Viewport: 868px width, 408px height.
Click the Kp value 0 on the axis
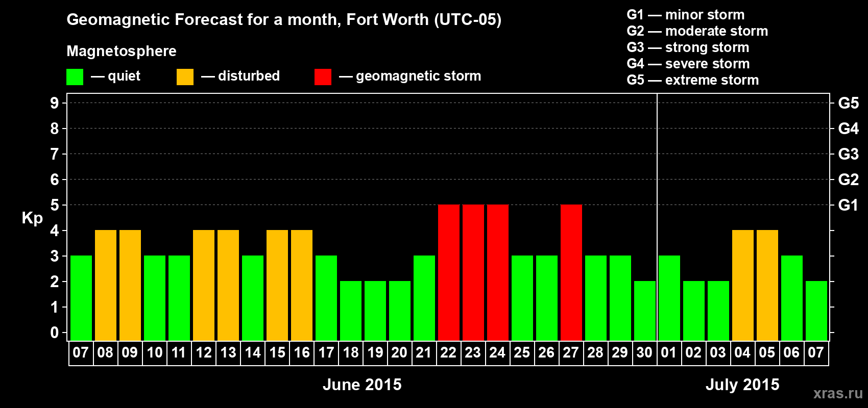click(55, 333)
